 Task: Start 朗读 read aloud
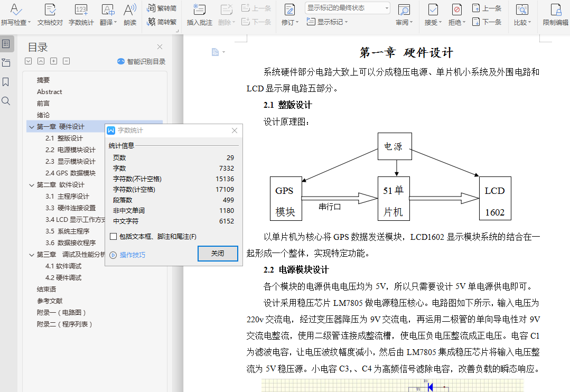(x=130, y=15)
